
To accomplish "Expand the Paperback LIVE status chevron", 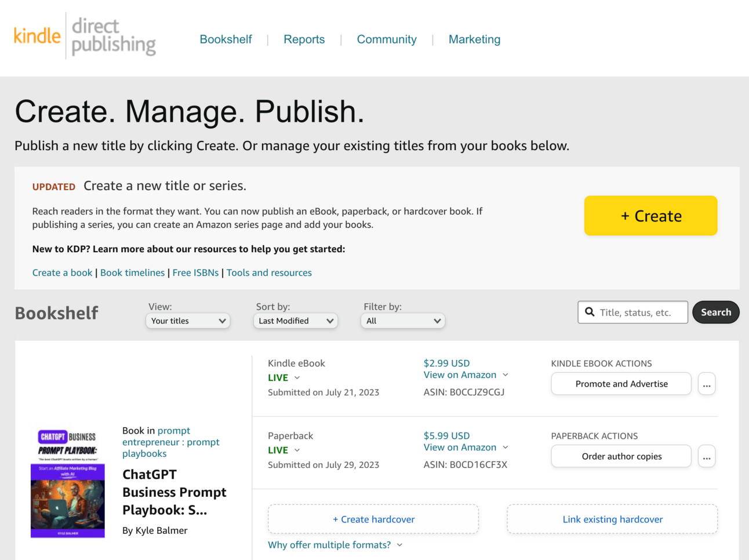I will [297, 450].
